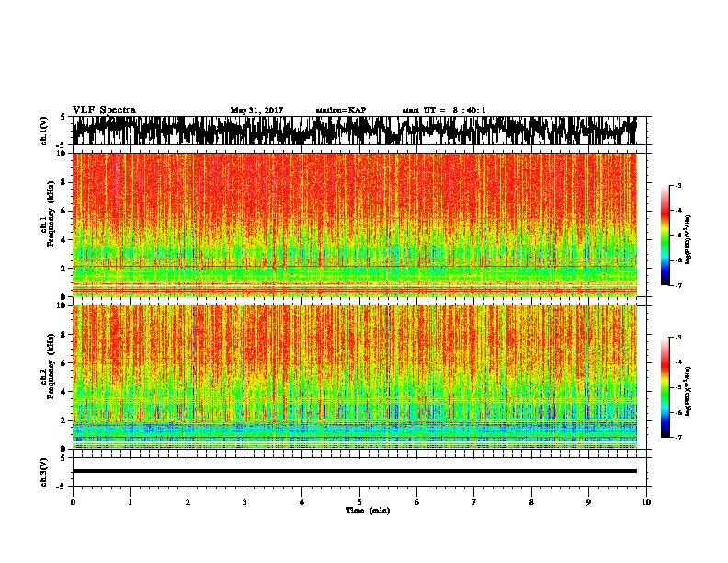Image resolution: width=728 pixels, height=563 pixels.
Task: Click the ch.2 color scale bar
Action: [x=665, y=387]
